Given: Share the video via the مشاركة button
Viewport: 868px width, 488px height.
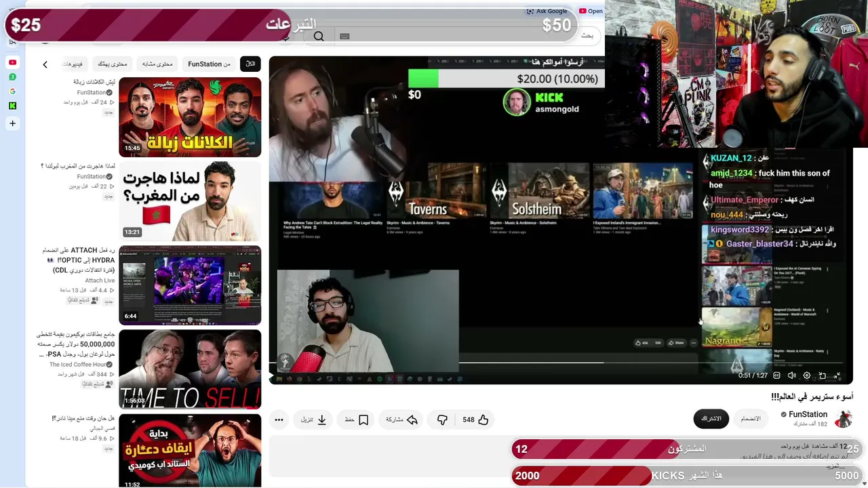Looking at the screenshot, I should point(401,420).
